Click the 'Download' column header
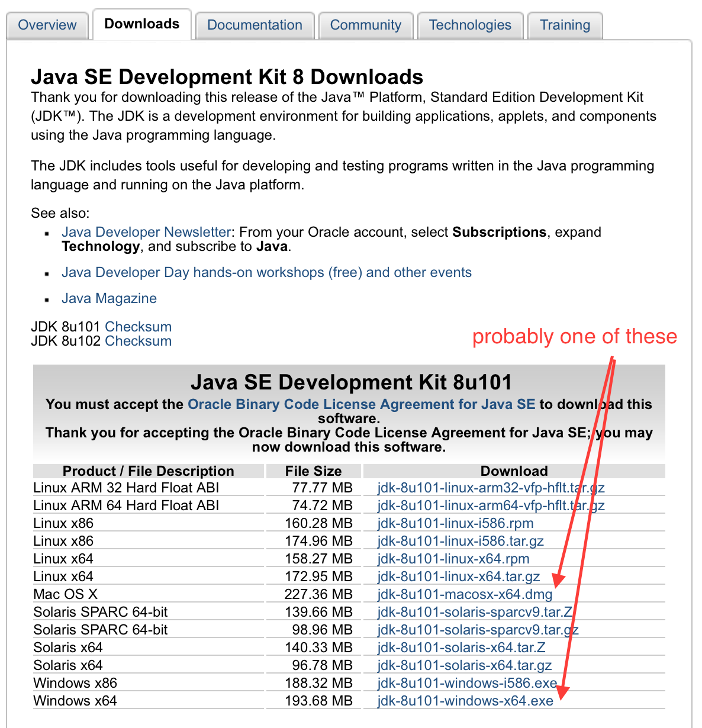Viewport: 702px width, 728px height. click(x=514, y=471)
